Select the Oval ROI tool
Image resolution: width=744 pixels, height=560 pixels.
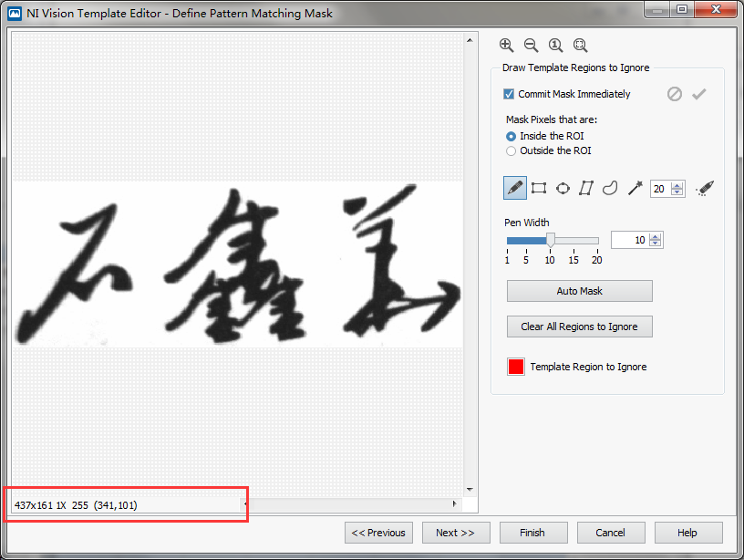pos(563,188)
